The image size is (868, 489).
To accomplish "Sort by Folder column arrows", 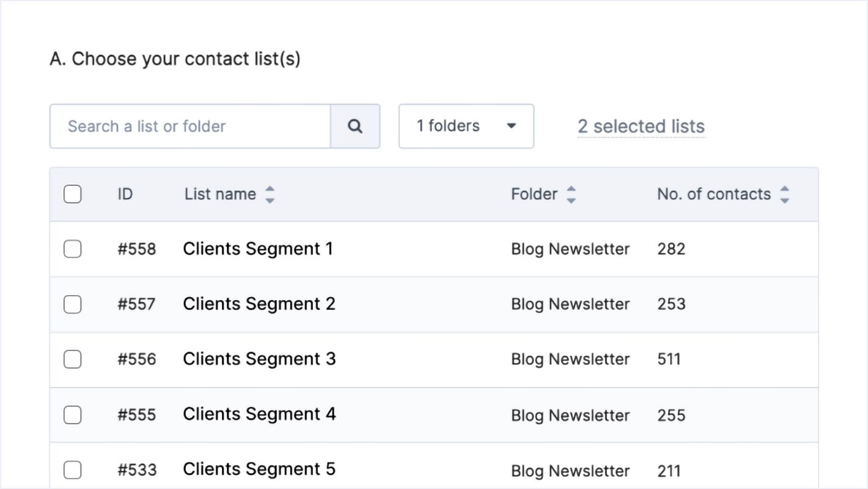I will coord(571,194).
